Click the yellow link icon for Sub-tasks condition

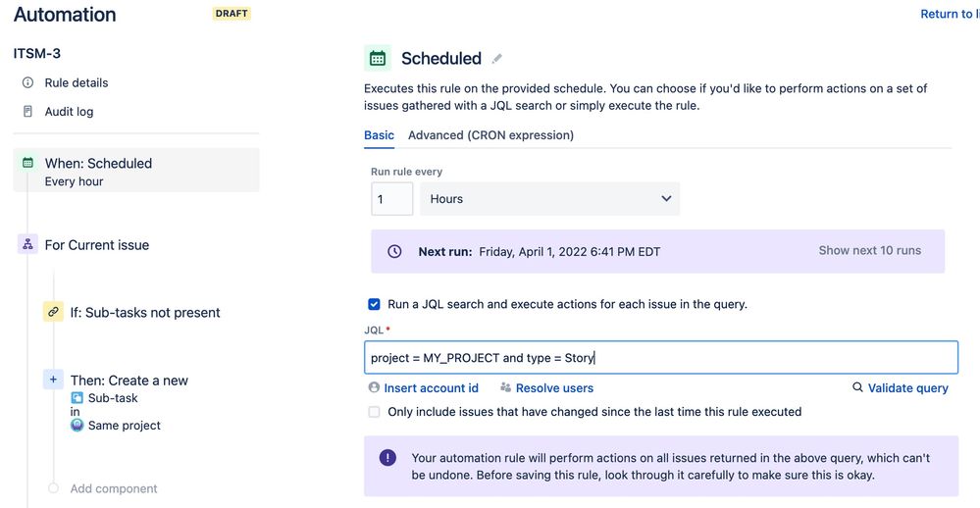tap(53, 313)
